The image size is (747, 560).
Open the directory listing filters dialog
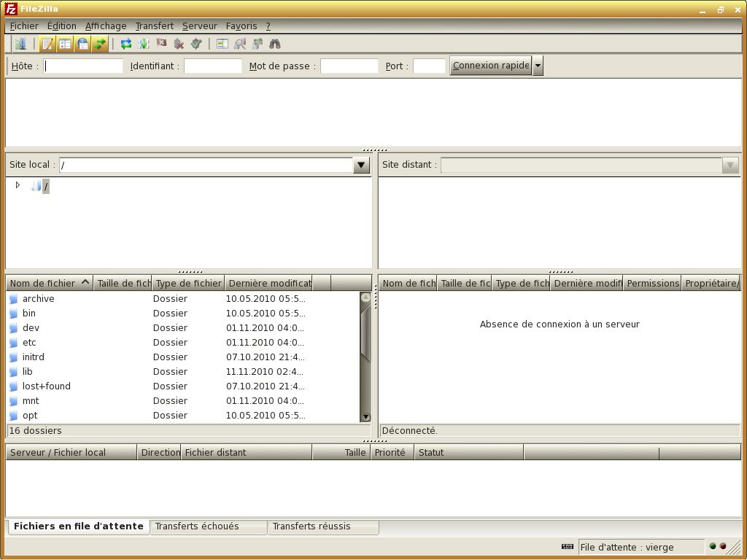[x=222, y=44]
